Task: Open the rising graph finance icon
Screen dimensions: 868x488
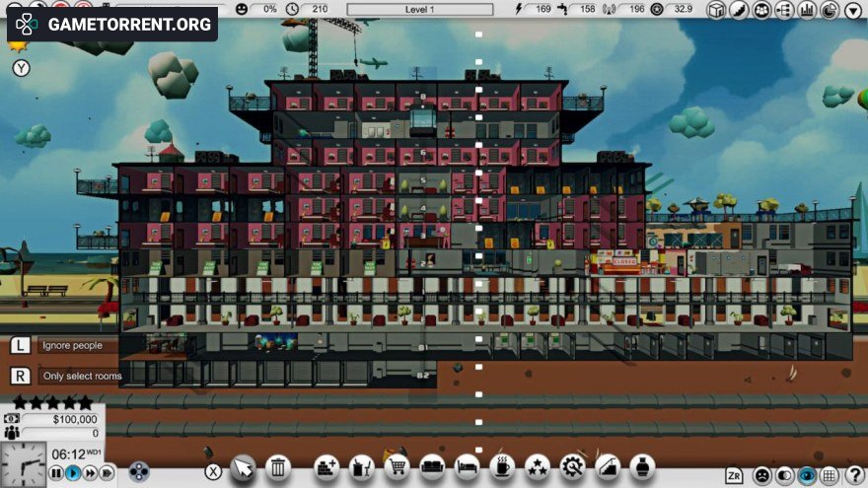Action: [739, 10]
